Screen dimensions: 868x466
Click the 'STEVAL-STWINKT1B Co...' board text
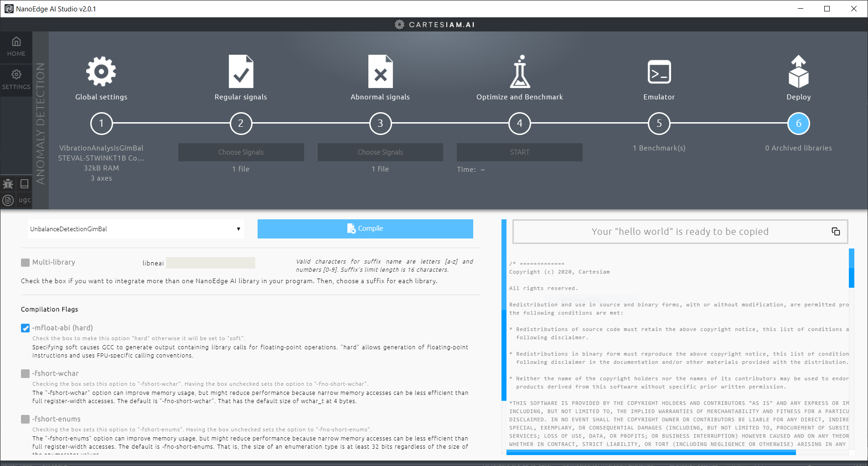(x=101, y=158)
